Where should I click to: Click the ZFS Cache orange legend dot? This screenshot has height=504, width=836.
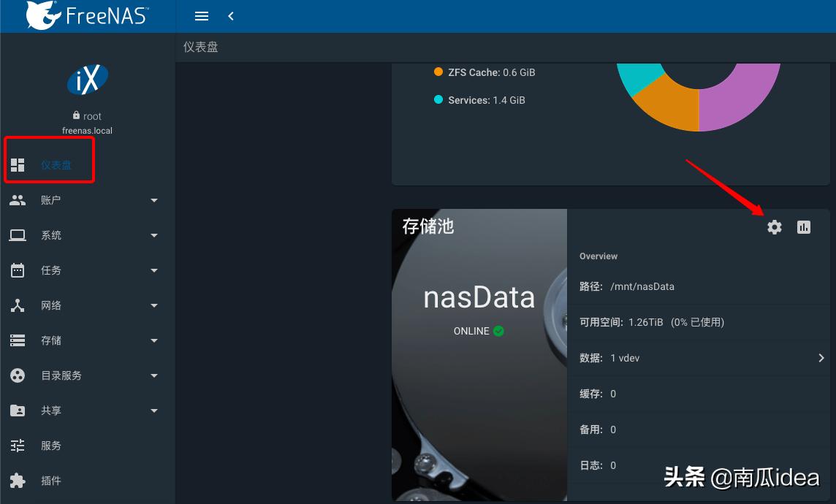pos(439,72)
